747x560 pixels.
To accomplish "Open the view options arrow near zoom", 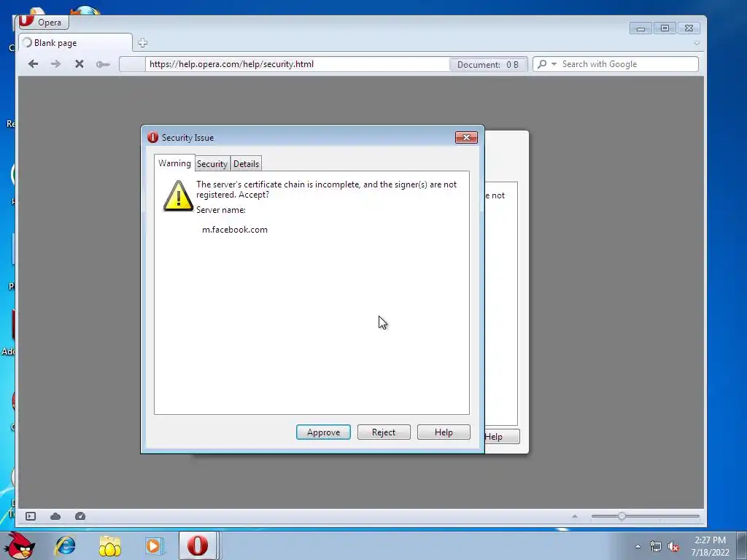I will tap(575, 516).
